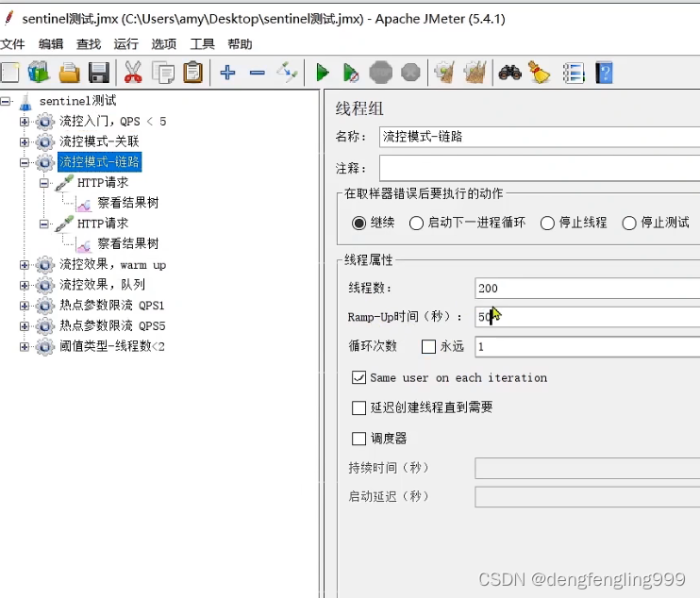Click the Cut scissors icon
The image size is (700, 598).
(133, 73)
